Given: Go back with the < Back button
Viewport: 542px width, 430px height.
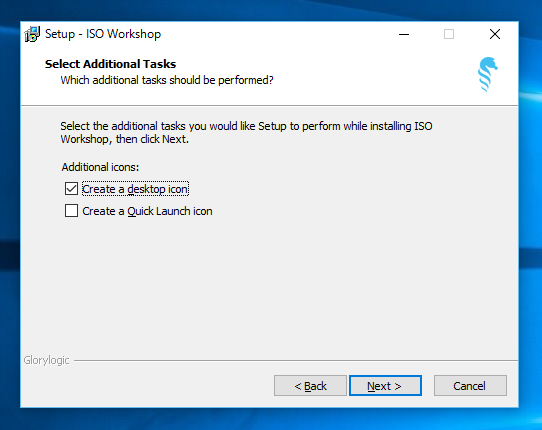Looking at the screenshot, I should click(310, 385).
